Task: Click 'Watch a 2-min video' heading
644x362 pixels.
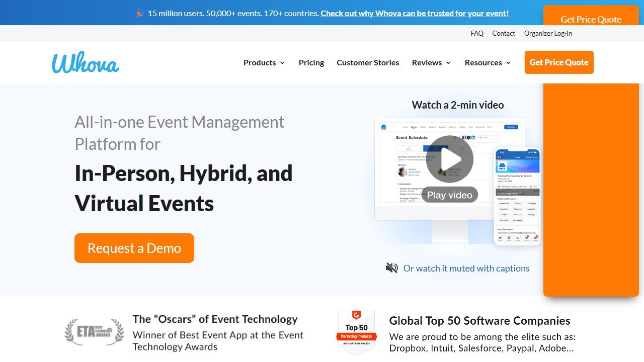Action: coord(458,105)
